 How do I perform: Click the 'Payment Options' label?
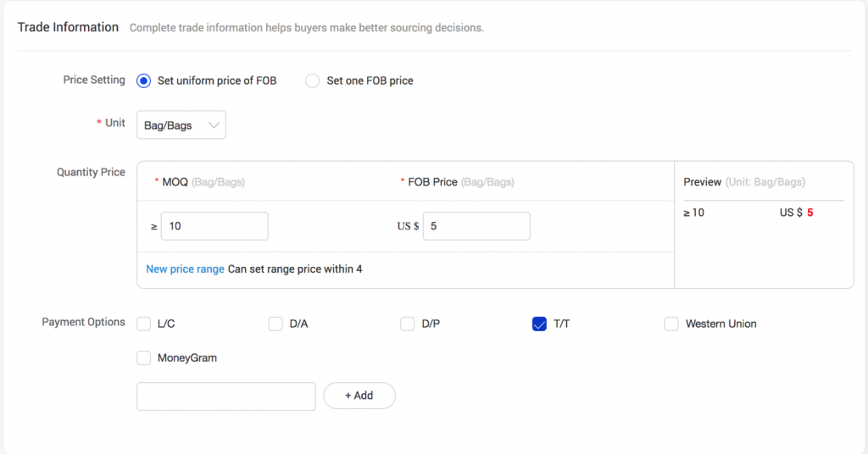click(x=84, y=323)
